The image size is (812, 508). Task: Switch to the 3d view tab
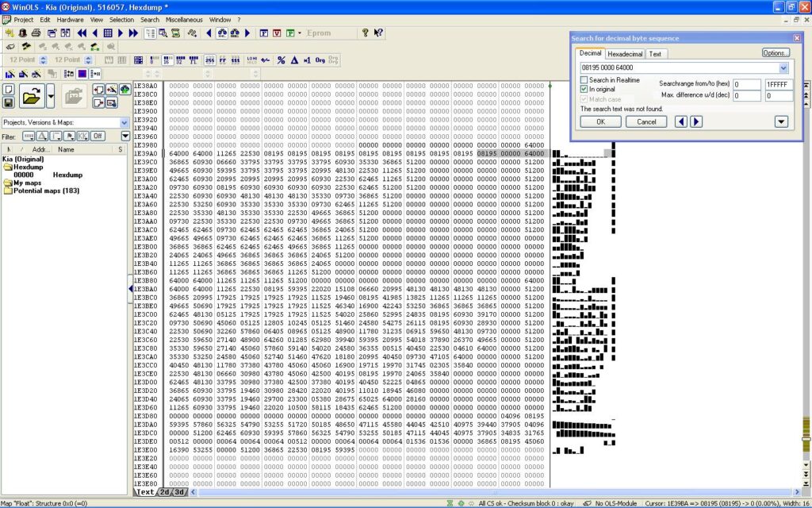(179, 492)
